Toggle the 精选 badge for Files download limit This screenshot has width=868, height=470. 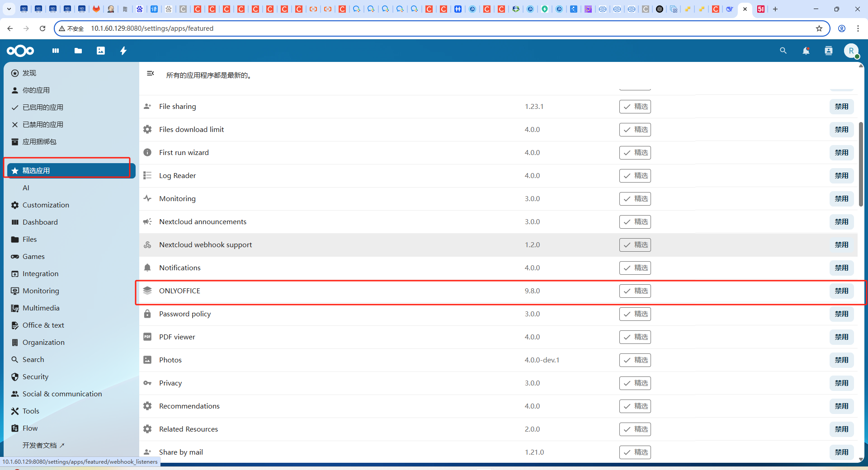click(x=635, y=130)
